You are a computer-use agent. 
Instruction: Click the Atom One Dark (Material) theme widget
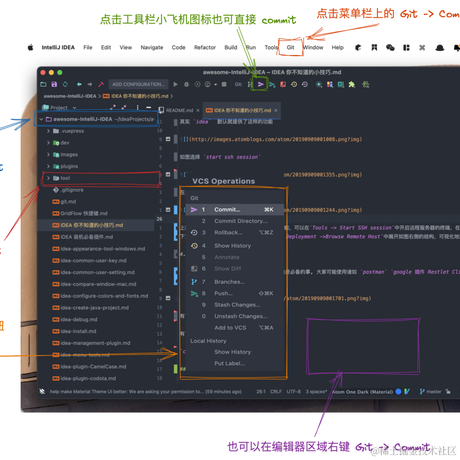tap(362, 392)
